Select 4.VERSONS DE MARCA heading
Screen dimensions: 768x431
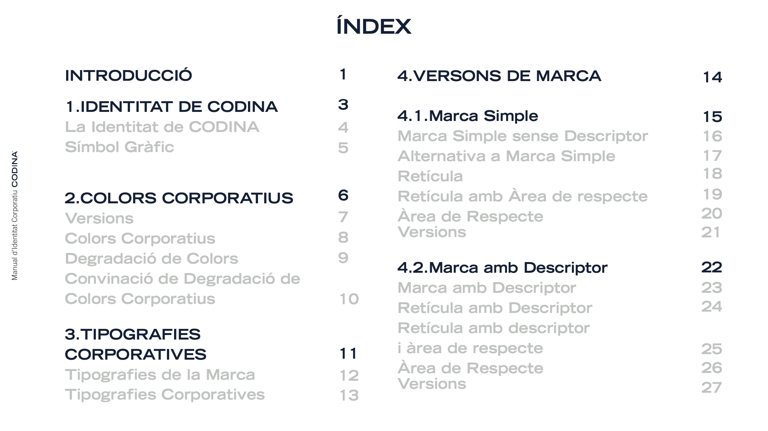click(x=499, y=76)
